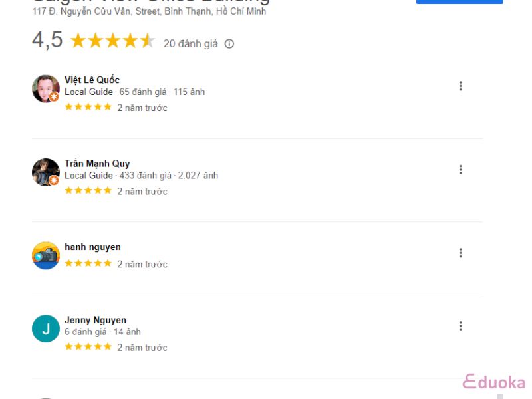Open Jenny Nguyen reviewer name link

pos(95,321)
